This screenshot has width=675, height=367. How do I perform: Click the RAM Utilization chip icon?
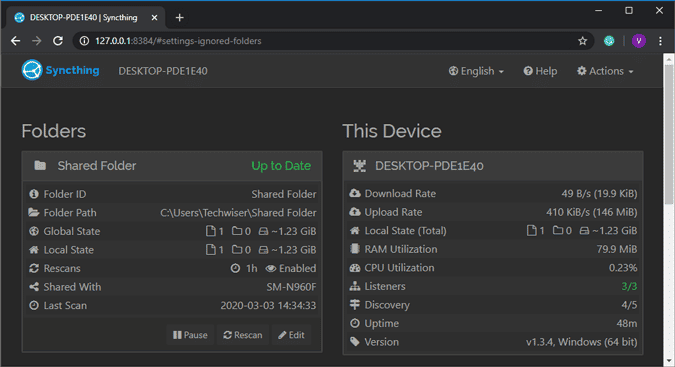point(355,249)
